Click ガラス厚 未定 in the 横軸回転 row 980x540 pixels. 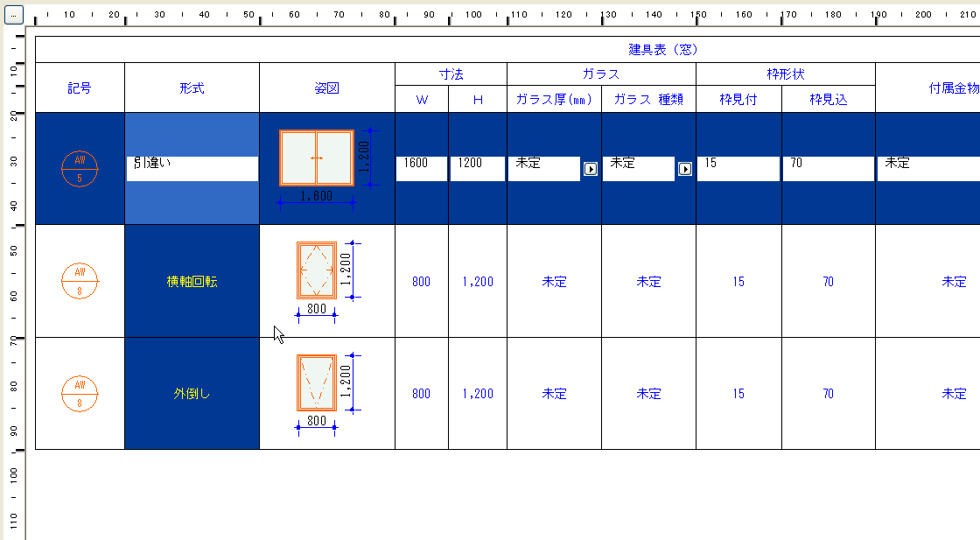click(x=555, y=282)
